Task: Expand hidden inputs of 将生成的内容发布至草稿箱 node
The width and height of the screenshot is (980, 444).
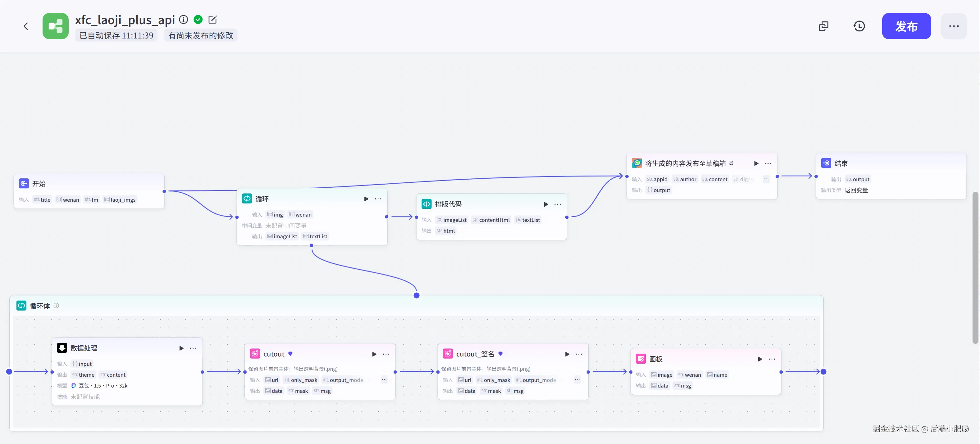Action: pyautogui.click(x=766, y=179)
